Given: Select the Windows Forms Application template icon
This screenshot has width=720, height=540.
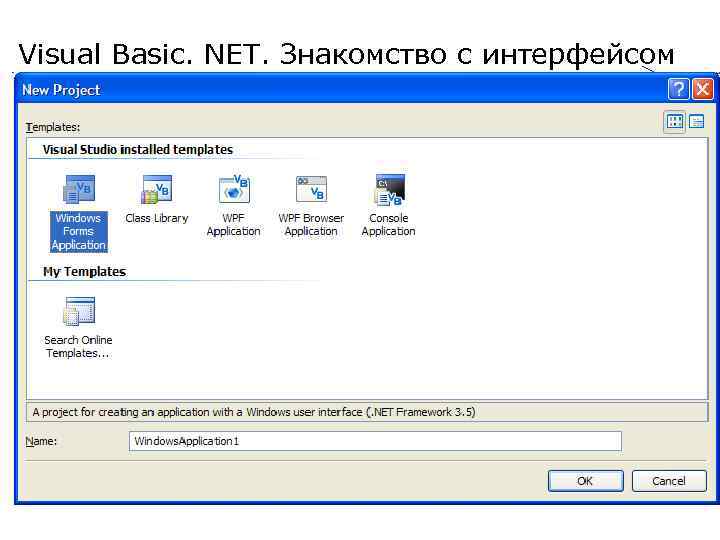Looking at the screenshot, I should pyautogui.click(x=79, y=189).
